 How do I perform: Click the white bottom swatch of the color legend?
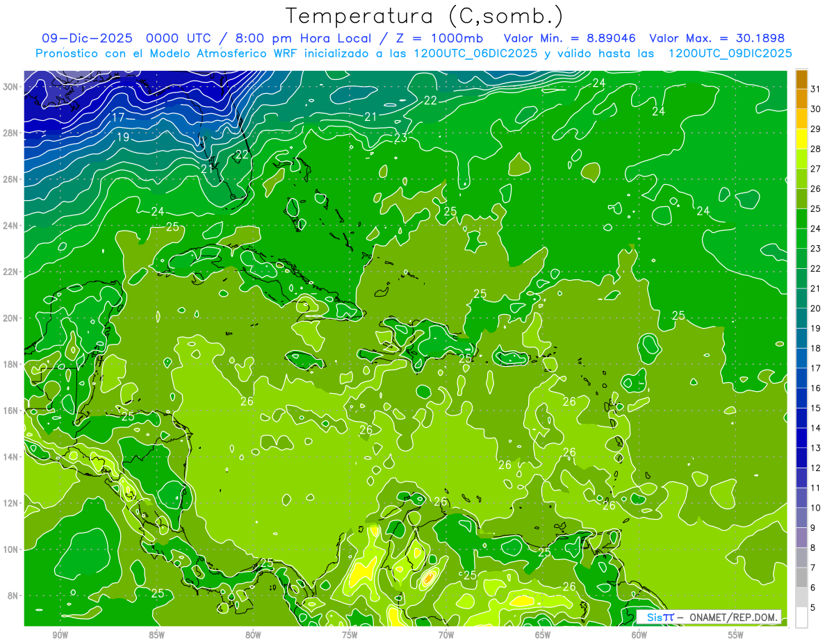pyautogui.click(x=801, y=618)
